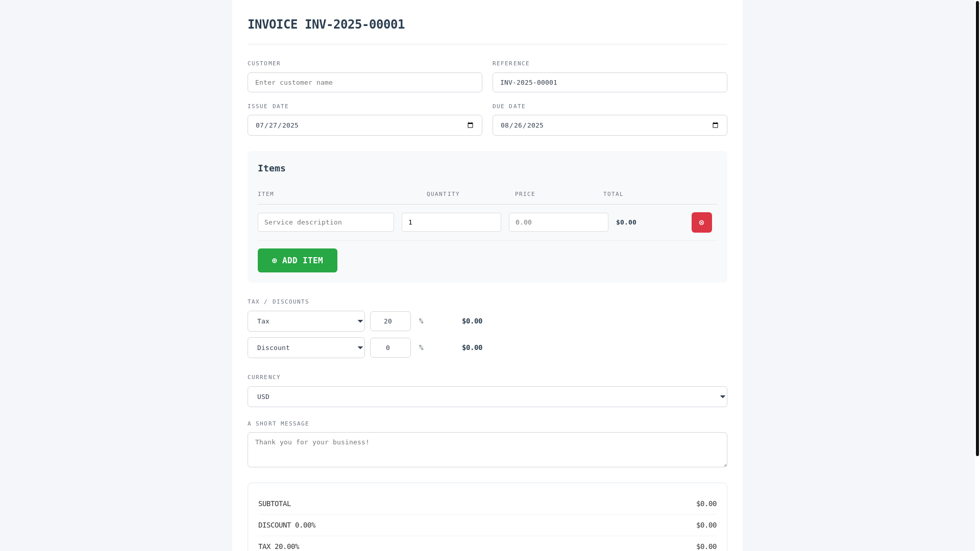Click the item row total $0.00
Image resolution: width=980 pixels, height=551 pixels.
626,222
